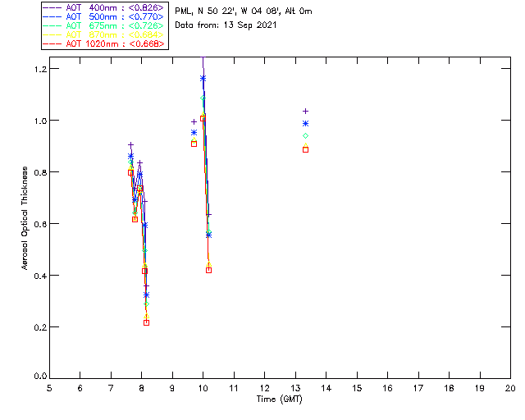Select the 'Data from: 13 Sep 2021' text
This screenshot has height=420, width=525.
[226, 25]
